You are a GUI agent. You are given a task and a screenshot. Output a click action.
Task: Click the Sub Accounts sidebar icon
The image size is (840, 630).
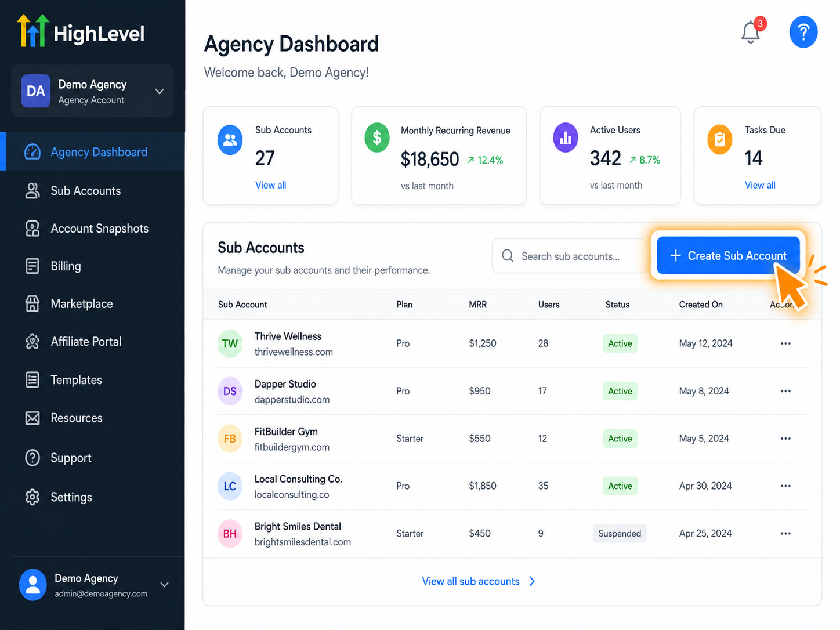pos(32,191)
